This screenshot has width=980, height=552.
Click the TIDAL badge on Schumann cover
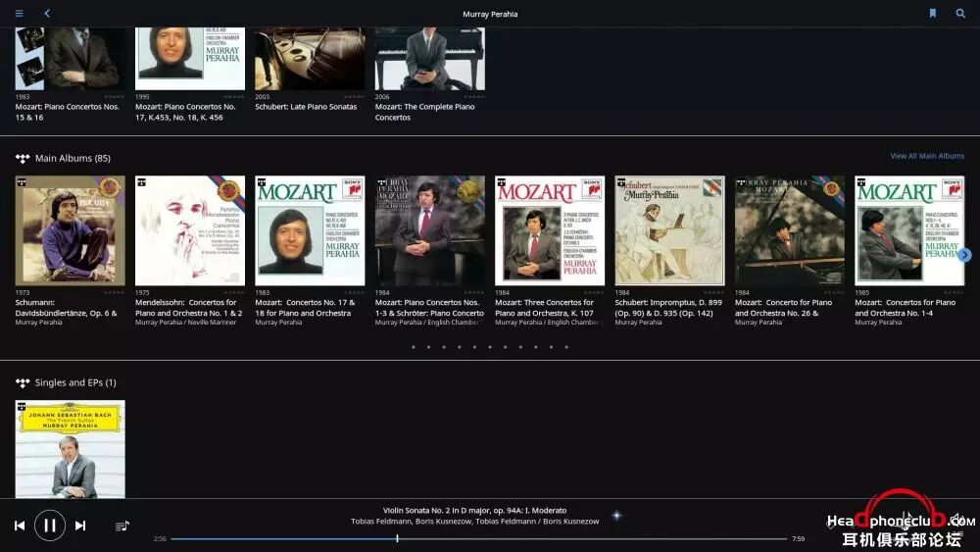point(22,182)
